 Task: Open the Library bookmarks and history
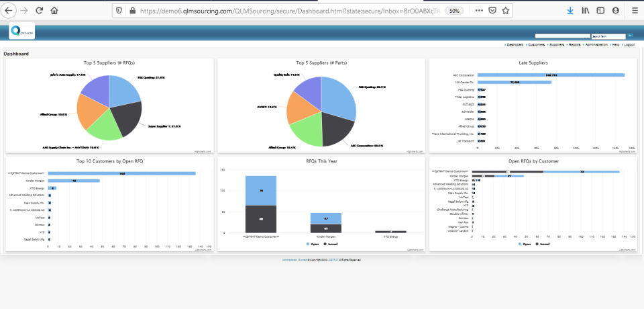[x=585, y=11]
